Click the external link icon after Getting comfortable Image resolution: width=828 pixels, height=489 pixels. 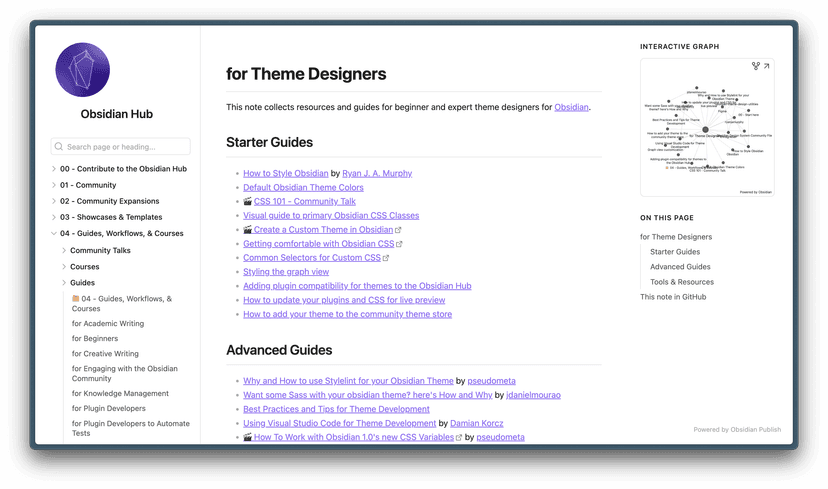click(399, 244)
